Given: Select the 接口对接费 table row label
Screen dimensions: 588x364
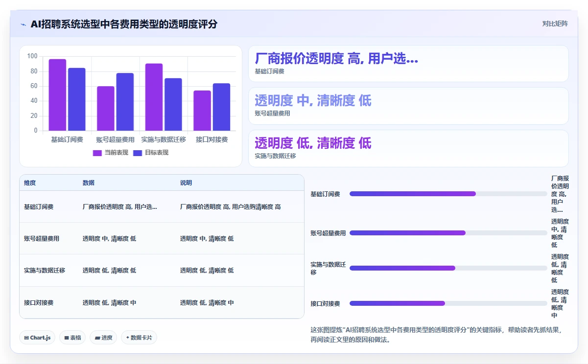Looking at the screenshot, I should click(39, 303).
